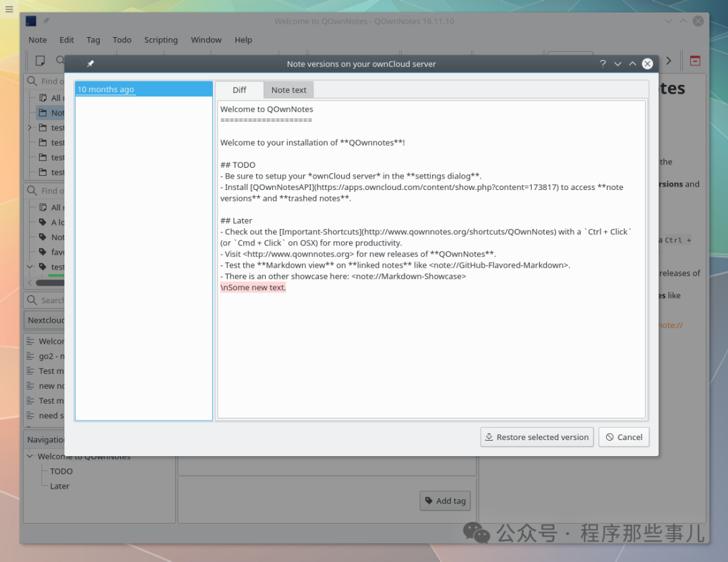Select the tag icon beside 'A lo' in the tag tree
Screen dimensions: 728x562
[x=43, y=222]
